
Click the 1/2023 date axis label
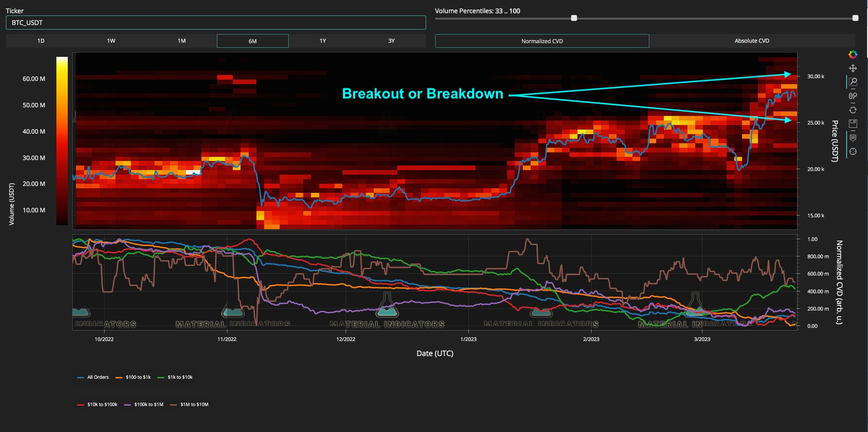coord(468,339)
